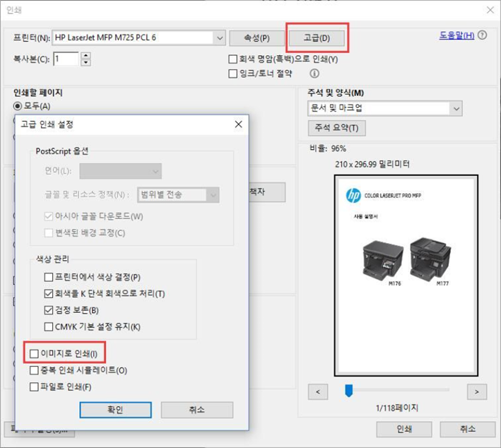Open the help question-mark icon
Image resolution: width=501 pixels, height=448 pixels.
point(482,35)
